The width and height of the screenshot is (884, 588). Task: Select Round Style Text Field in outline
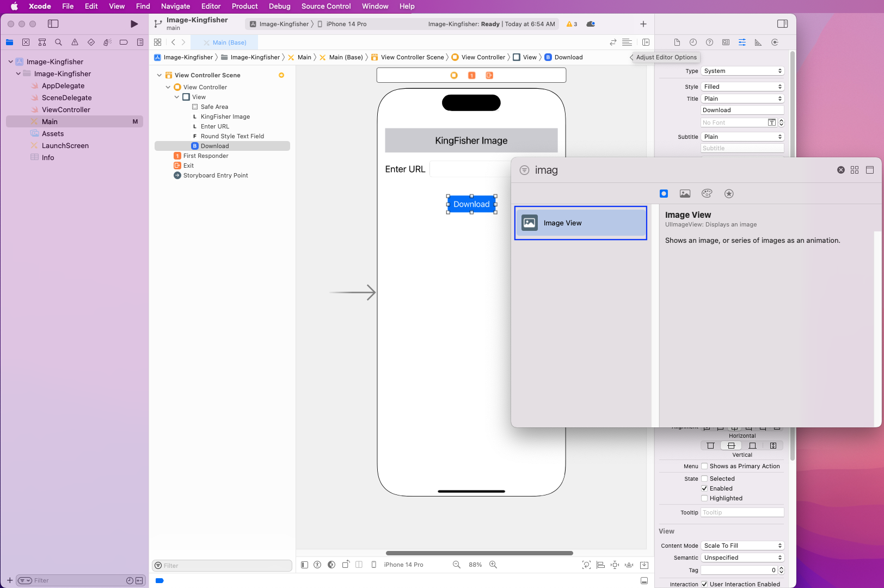tap(232, 136)
